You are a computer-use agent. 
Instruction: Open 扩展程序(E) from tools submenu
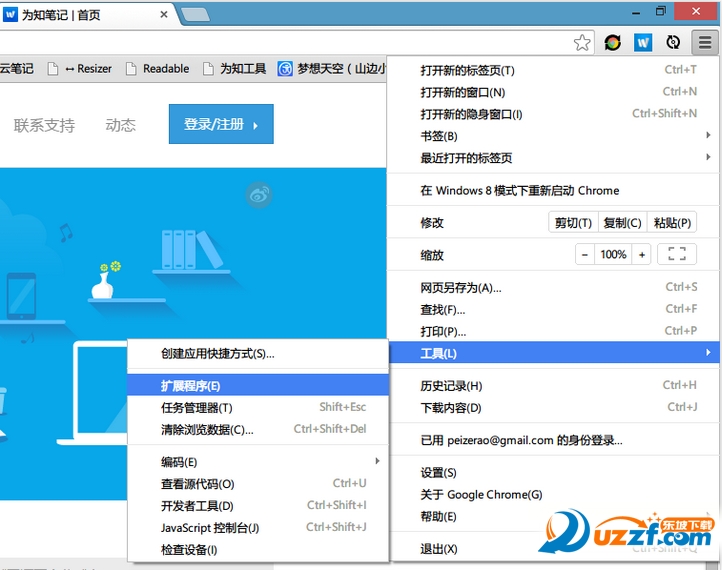[258, 385]
